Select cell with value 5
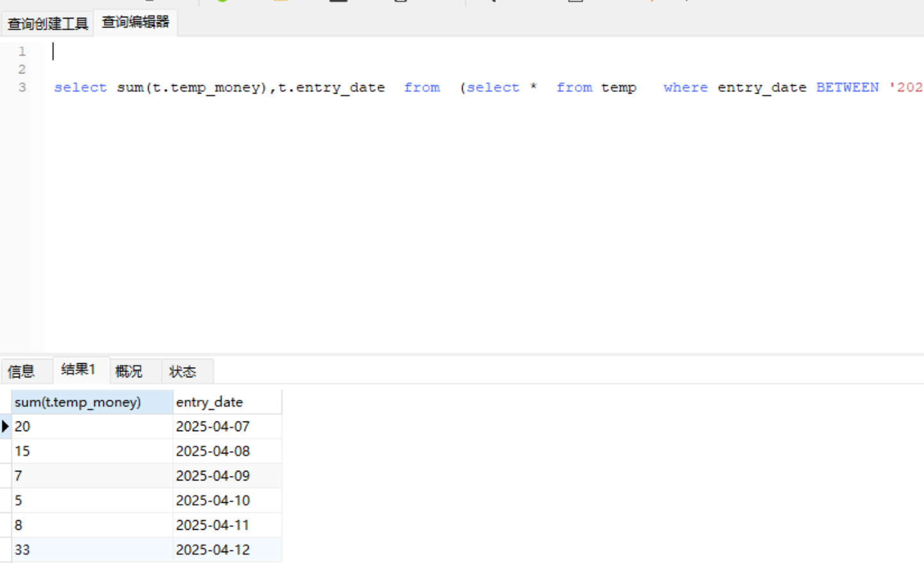Screen dimensions: 924x565 pos(92,500)
